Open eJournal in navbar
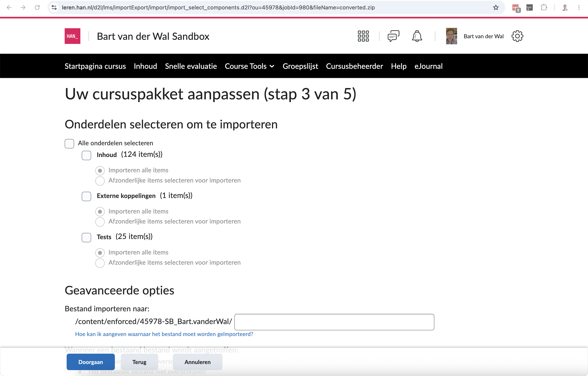 tap(428, 66)
